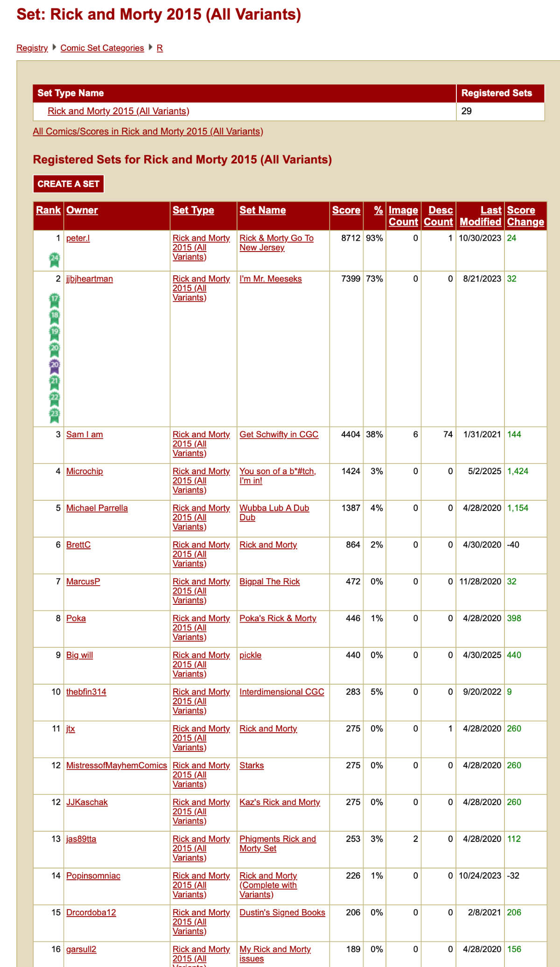Viewport: 560px width, 967px height.
Task: Sort sets by Owner column header
Action: (82, 210)
